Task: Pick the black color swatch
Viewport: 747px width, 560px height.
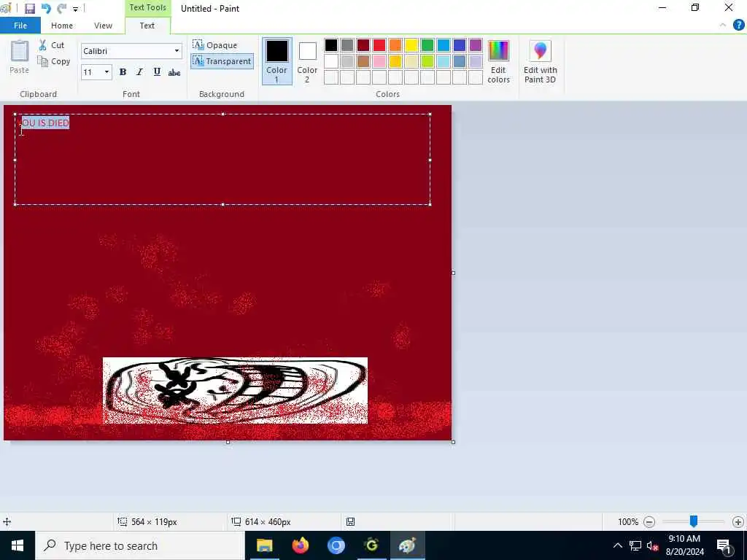Action: [331, 45]
